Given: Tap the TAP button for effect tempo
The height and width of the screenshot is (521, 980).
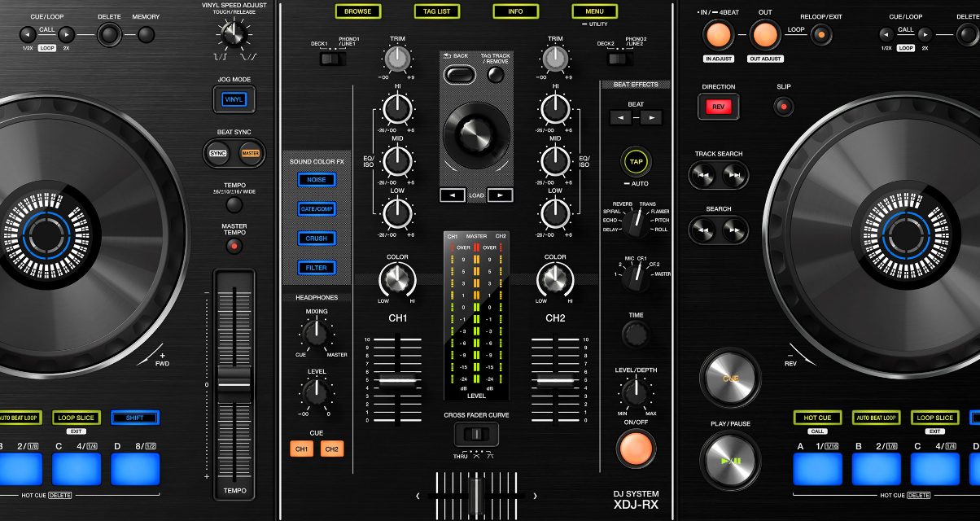Looking at the screenshot, I should coord(636,162).
